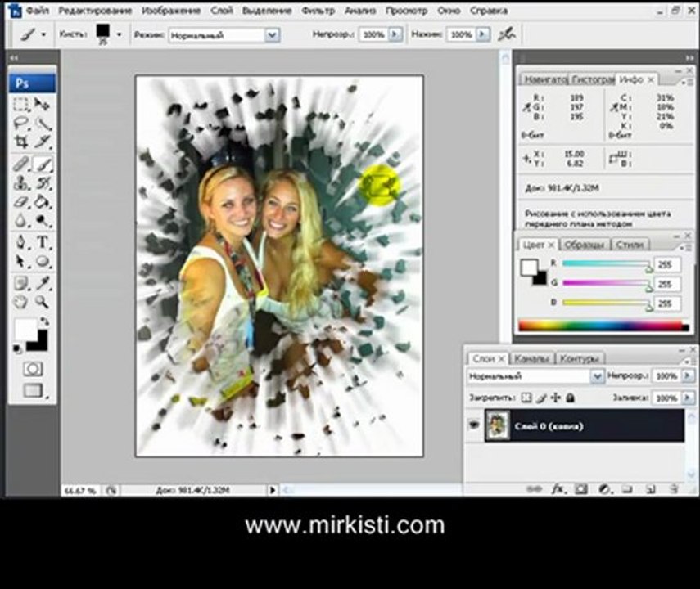700x589 pixels.
Task: Select the Path Selection tool
Action: (x=20, y=261)
